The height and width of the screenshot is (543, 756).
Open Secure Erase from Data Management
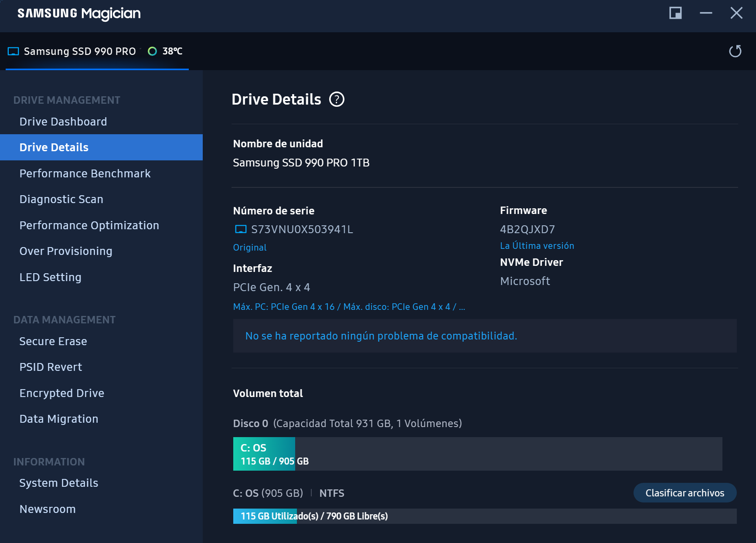(x=53, y=341)
